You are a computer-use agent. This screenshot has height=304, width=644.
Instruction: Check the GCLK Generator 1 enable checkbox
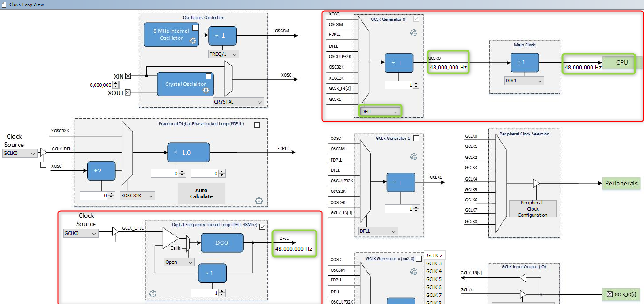[x=416, y=138]
